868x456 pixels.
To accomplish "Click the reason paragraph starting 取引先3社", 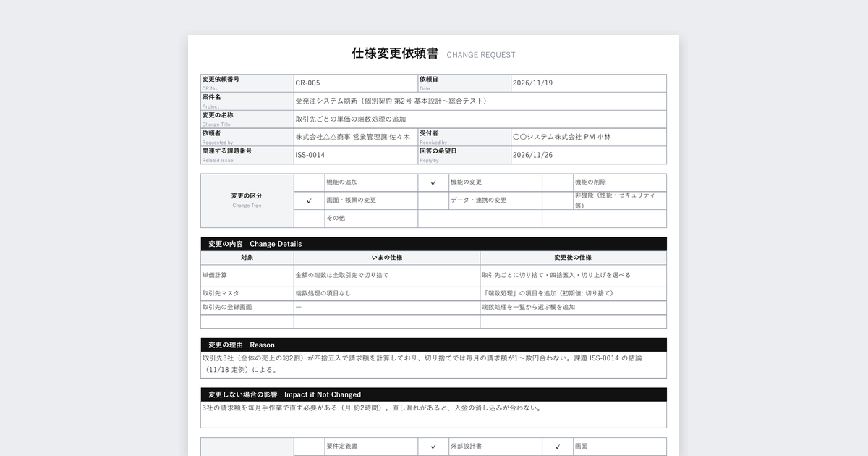I will 434,364.
